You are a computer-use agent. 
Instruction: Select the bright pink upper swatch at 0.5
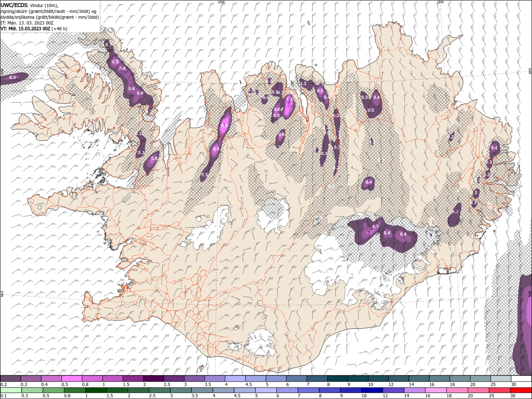tap(72, 379)
